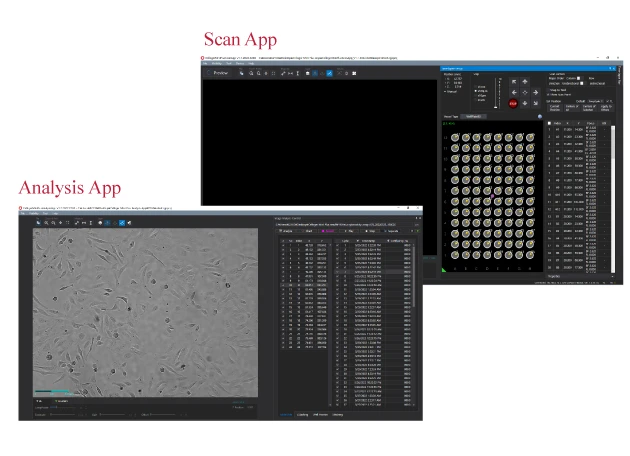
Task: Click the horizontal measure icon in Scan App toolbar
Action: click(290, 73)
